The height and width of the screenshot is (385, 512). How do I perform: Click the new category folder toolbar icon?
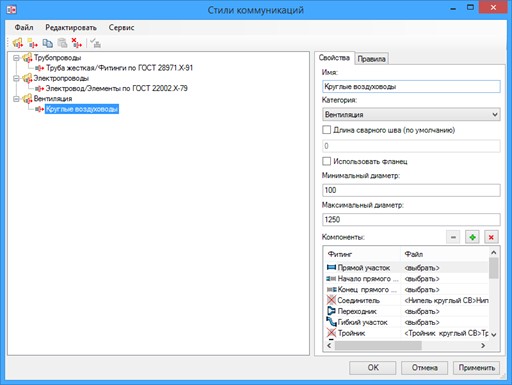pyautogui.click(x=18, y=43)
